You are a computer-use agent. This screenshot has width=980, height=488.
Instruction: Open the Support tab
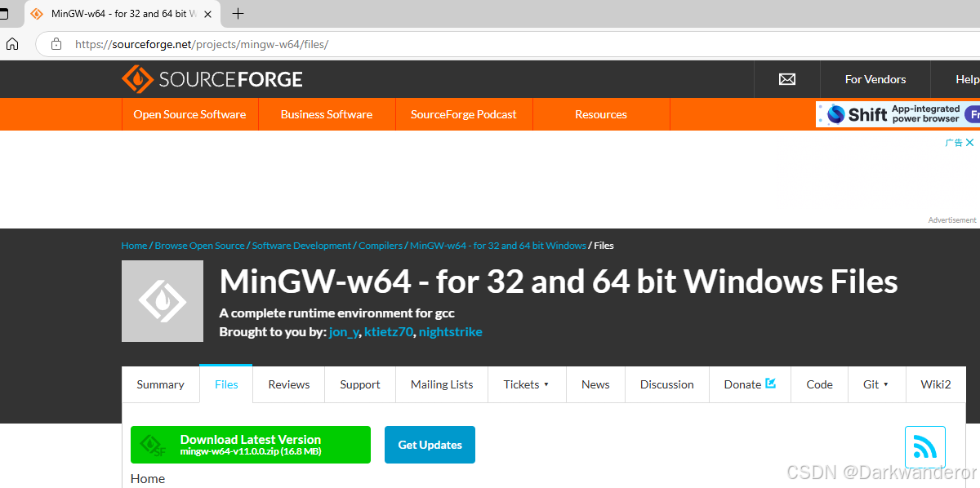coord(360,384)
